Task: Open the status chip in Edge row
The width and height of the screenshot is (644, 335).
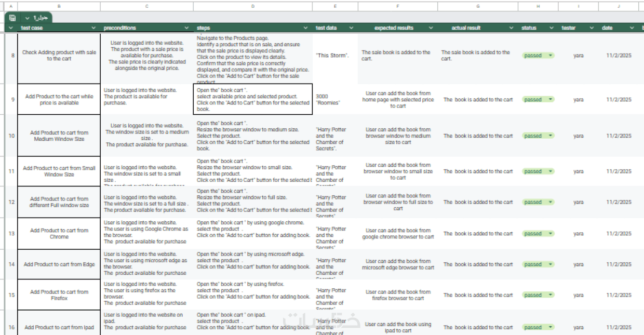Action: click(x=538, y=264)
